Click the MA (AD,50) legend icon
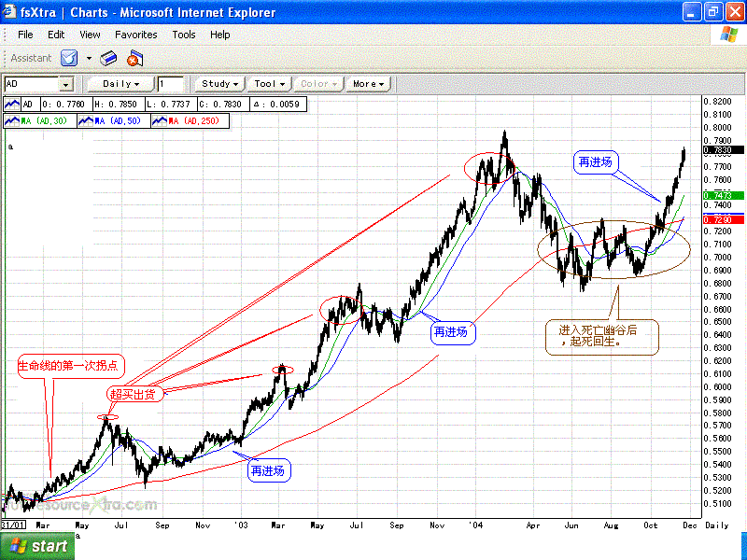 coord(86,121)
